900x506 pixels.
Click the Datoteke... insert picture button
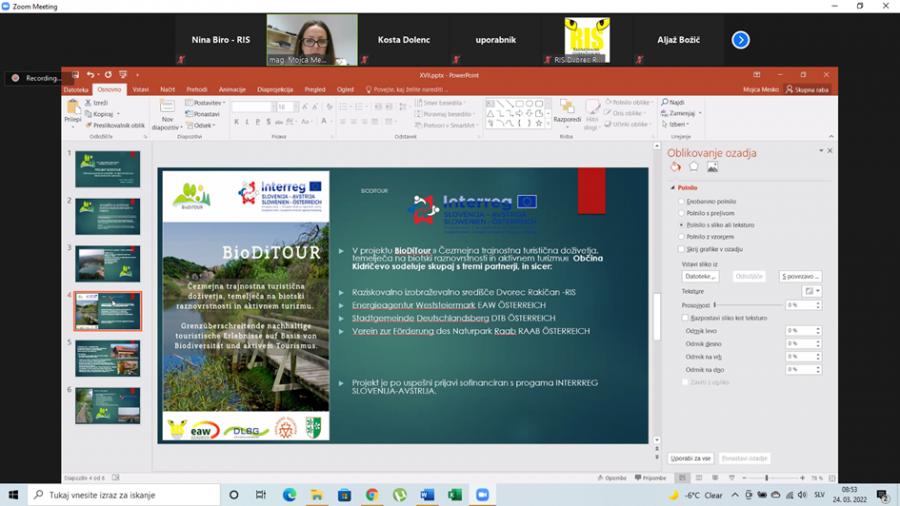click(x=700, y=277)
